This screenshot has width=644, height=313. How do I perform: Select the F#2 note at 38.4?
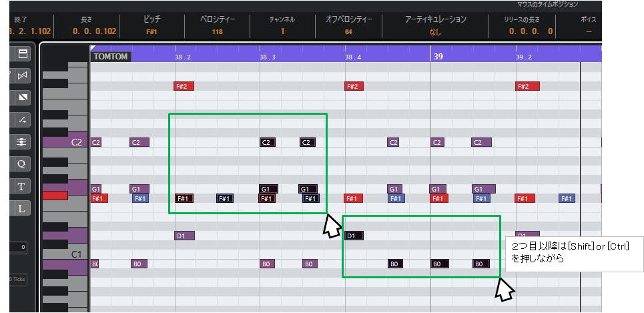[x=354, y=86]
